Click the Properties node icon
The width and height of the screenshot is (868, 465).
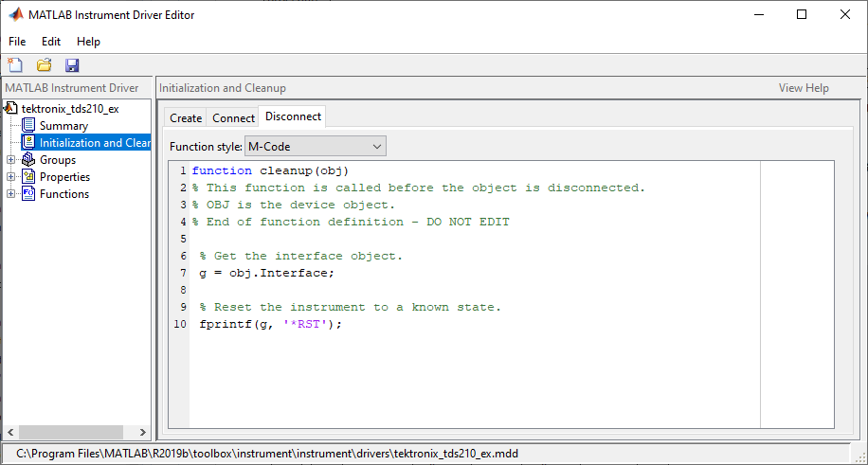coord(29,176)
